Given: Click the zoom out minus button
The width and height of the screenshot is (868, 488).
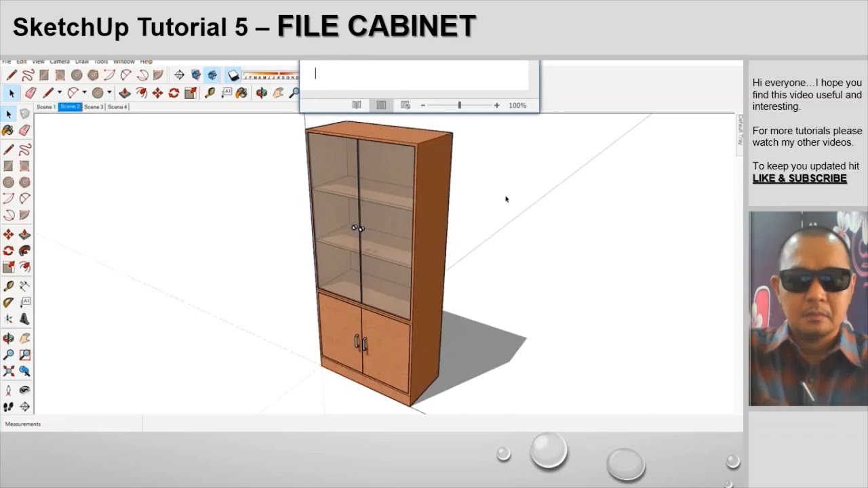Looking at the screenshot, I should [x=422, y=105].
